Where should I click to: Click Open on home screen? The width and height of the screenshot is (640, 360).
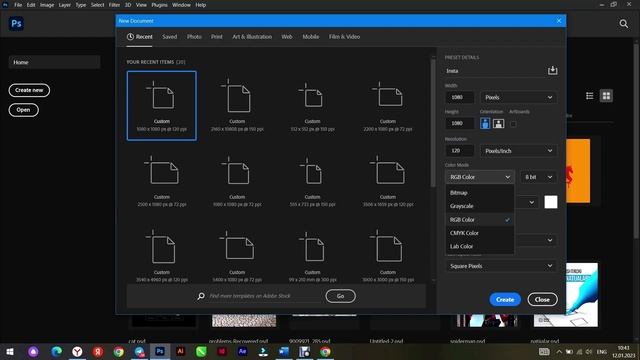[23, 110]
